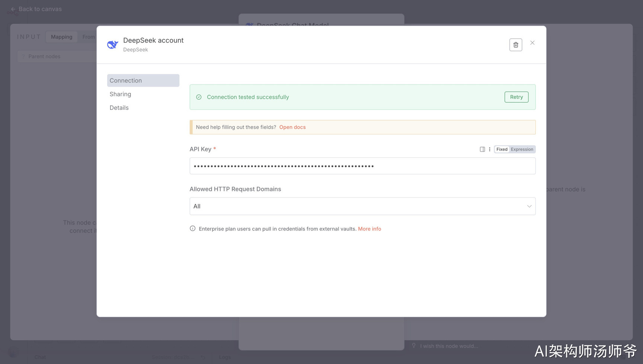Click the info icon beside Enterprise plan note

click(x=192, y=229)
